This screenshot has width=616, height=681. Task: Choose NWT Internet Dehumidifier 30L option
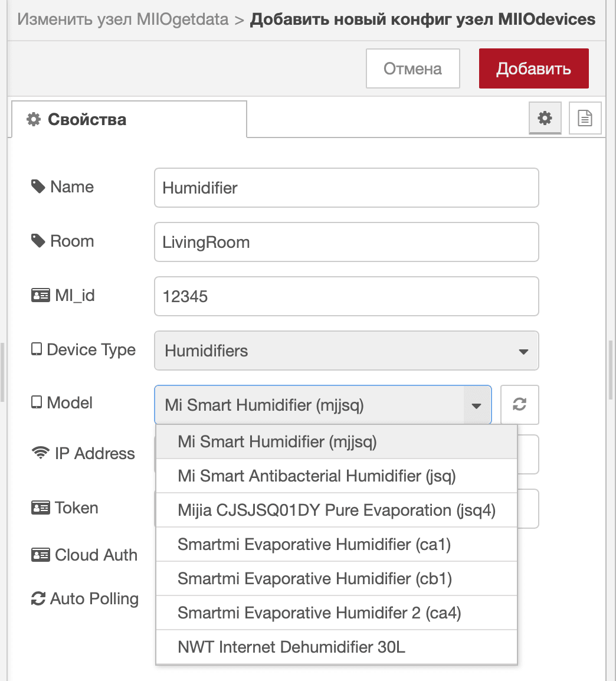click(336, 647)
